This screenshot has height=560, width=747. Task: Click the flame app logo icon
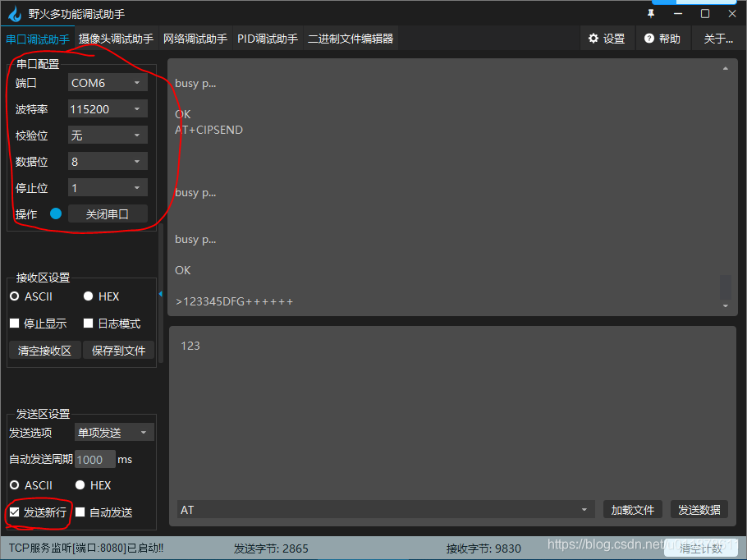15,14
